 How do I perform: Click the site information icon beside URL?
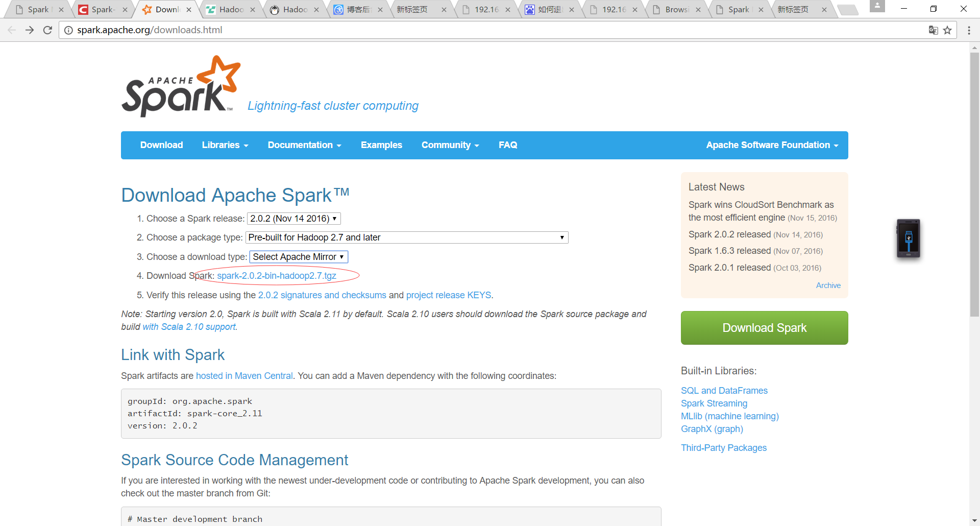pyautogui.click(x=68, y=30)
